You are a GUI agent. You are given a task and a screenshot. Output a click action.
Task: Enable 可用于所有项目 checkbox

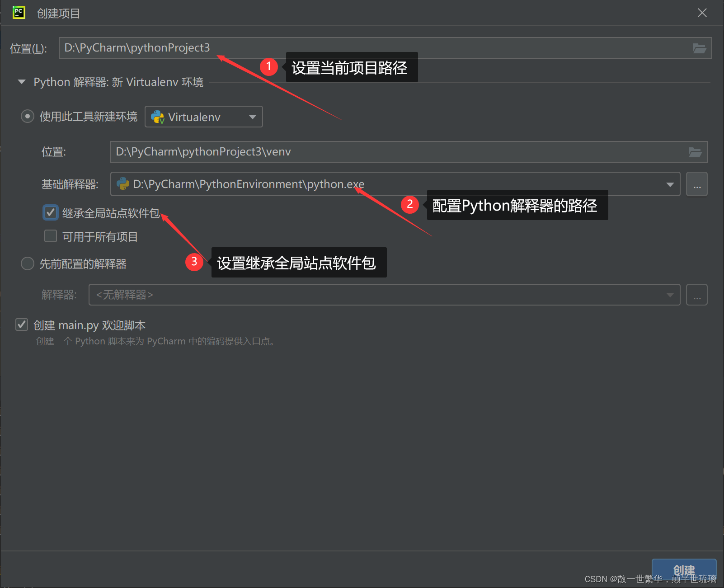[x=51, y=236]
